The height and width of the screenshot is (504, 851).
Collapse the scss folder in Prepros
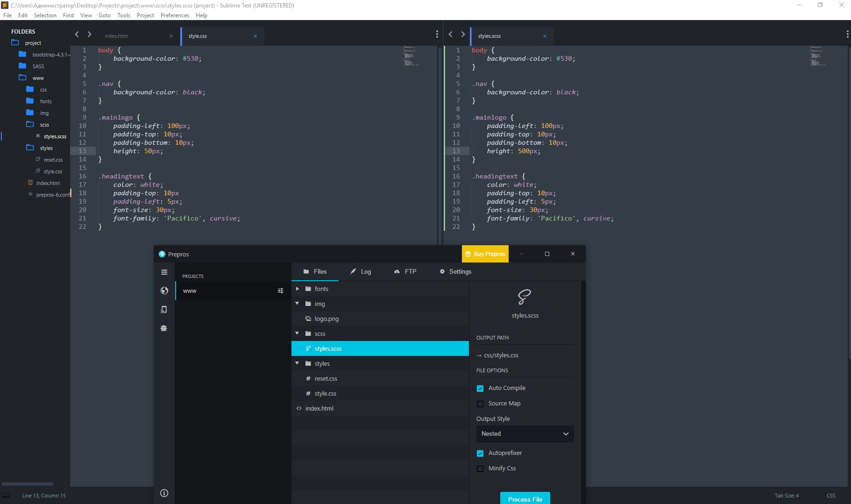pos(297,334)
